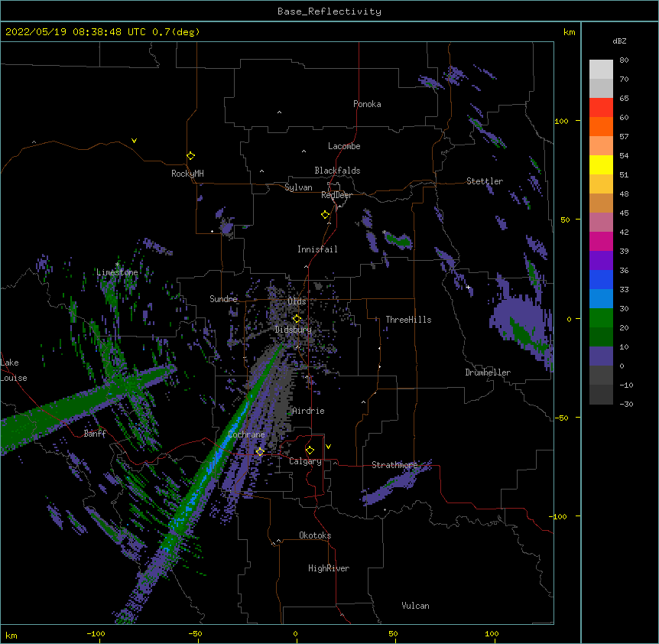Click the Okotoks town label

315,535
